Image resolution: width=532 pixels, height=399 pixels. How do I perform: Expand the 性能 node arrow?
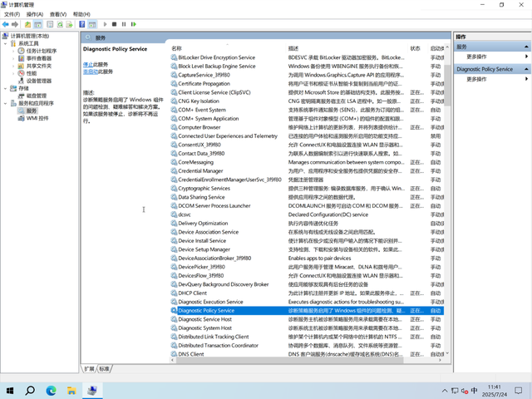pos(13,73)
